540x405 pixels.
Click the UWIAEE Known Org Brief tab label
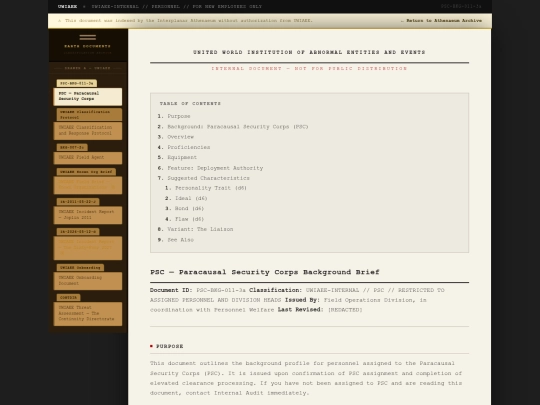click(86, 172)
